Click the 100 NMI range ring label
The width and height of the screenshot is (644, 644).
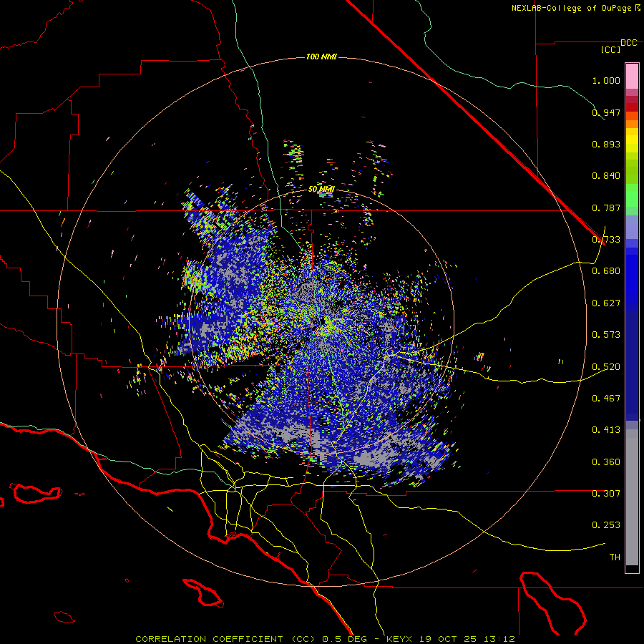click(x=321, y=57)
